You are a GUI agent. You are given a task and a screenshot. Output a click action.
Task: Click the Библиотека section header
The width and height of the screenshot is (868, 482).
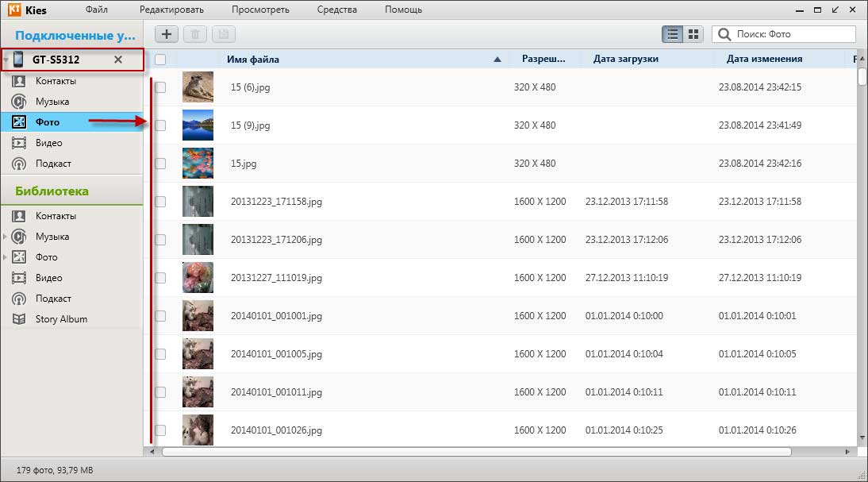pyautogui.click(x=52, y=191)
